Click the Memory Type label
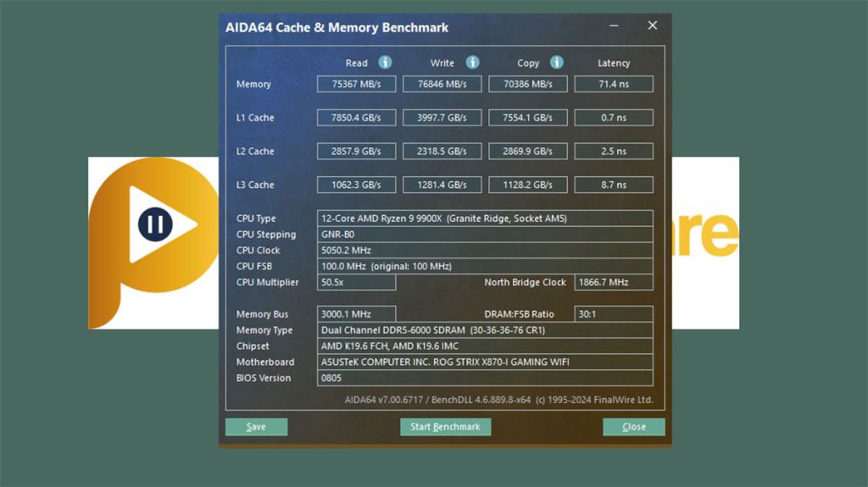Image resolution: width=868 pixels, height=487 pixels. click(x=264, y=330)
